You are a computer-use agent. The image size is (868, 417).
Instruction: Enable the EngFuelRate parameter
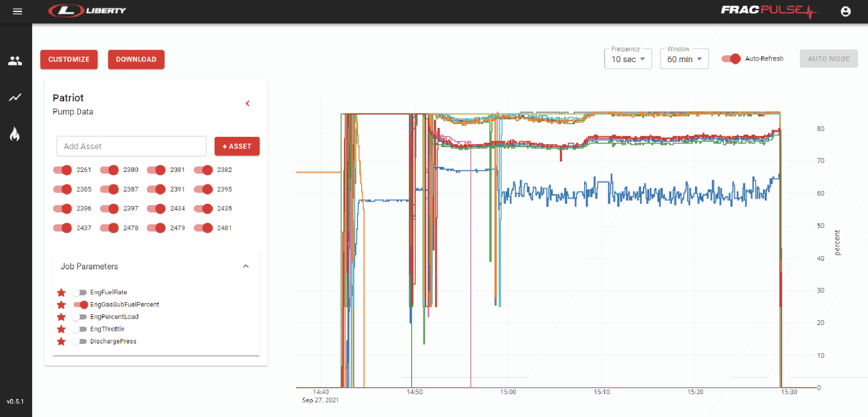[x=80, y=293]
